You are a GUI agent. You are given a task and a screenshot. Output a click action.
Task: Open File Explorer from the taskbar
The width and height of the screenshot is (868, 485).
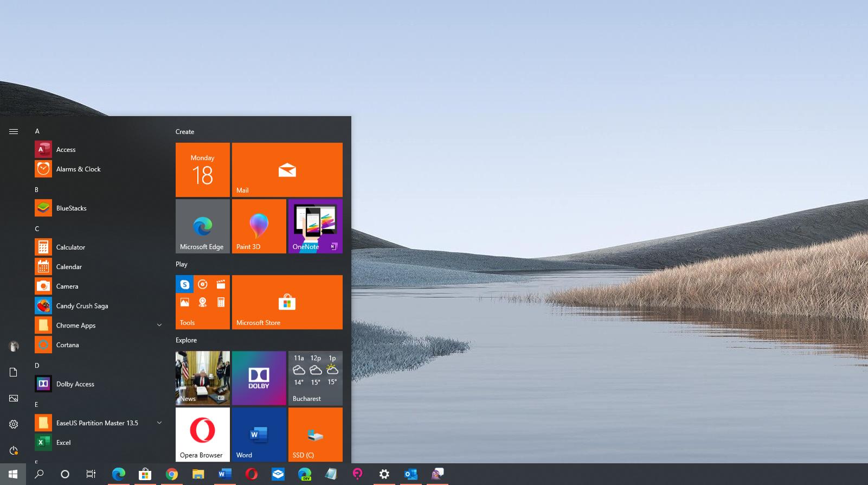click(198, 474)
